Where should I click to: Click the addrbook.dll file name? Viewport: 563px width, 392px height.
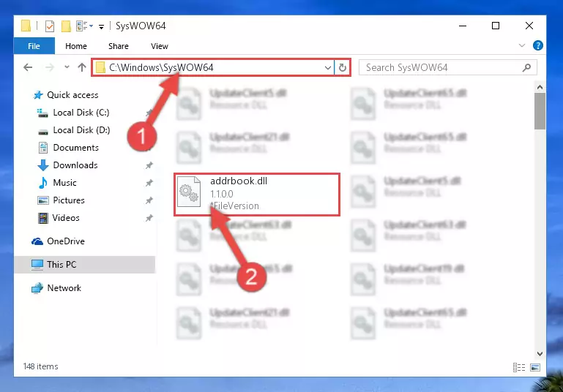pyautogui.click(x=239, y=181)
